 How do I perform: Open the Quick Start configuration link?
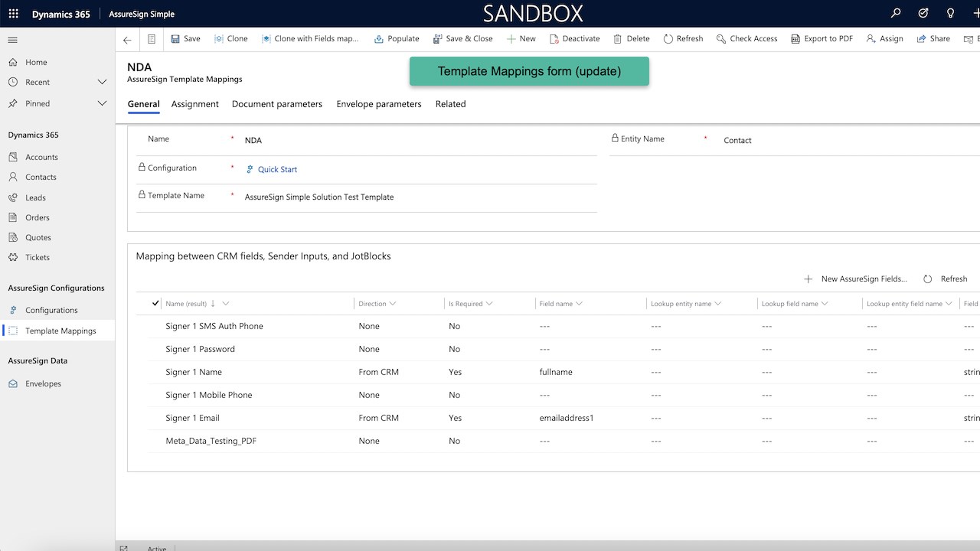point(277,170)
